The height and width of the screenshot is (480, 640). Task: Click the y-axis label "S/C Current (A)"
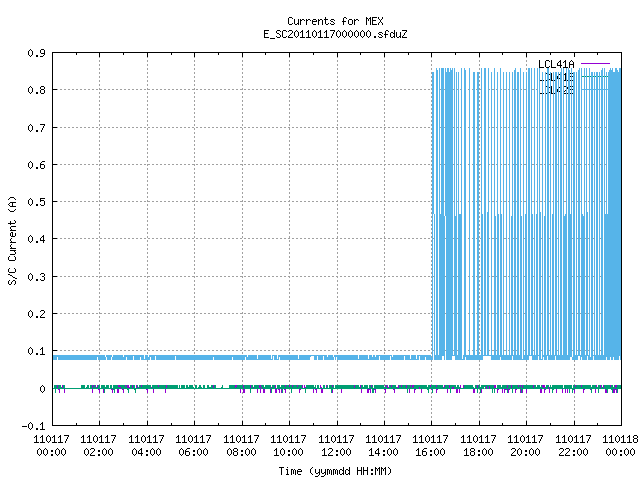(12, 240)
